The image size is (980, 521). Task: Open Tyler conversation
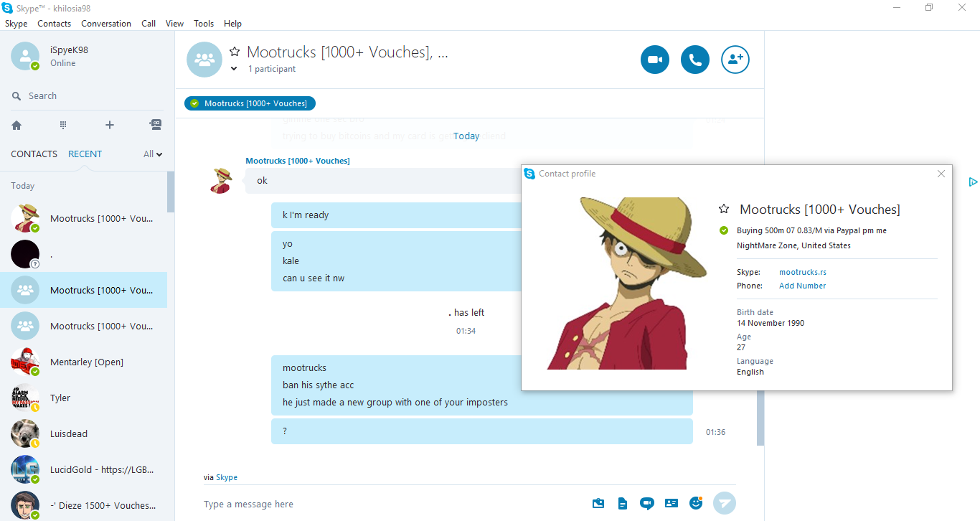point(83,398)
